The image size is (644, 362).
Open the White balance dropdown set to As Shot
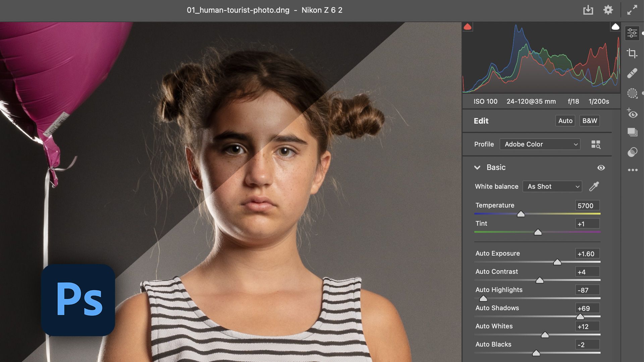(x=552, y=186)
